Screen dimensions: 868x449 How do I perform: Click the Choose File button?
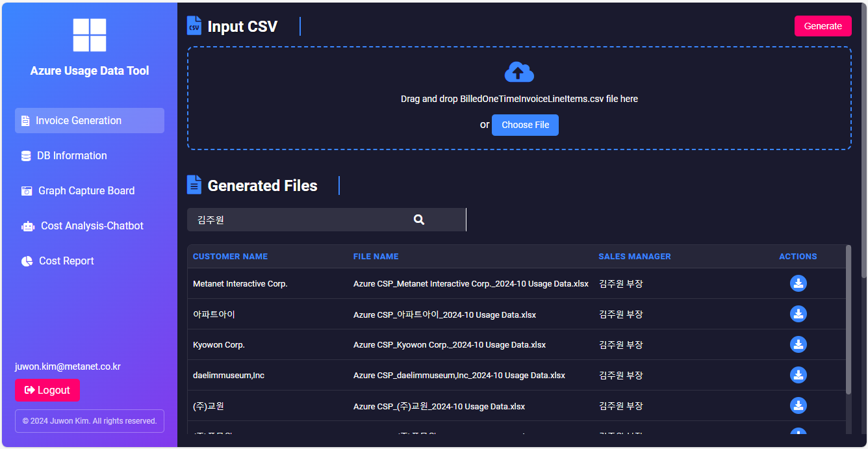(x=525, y=125)
